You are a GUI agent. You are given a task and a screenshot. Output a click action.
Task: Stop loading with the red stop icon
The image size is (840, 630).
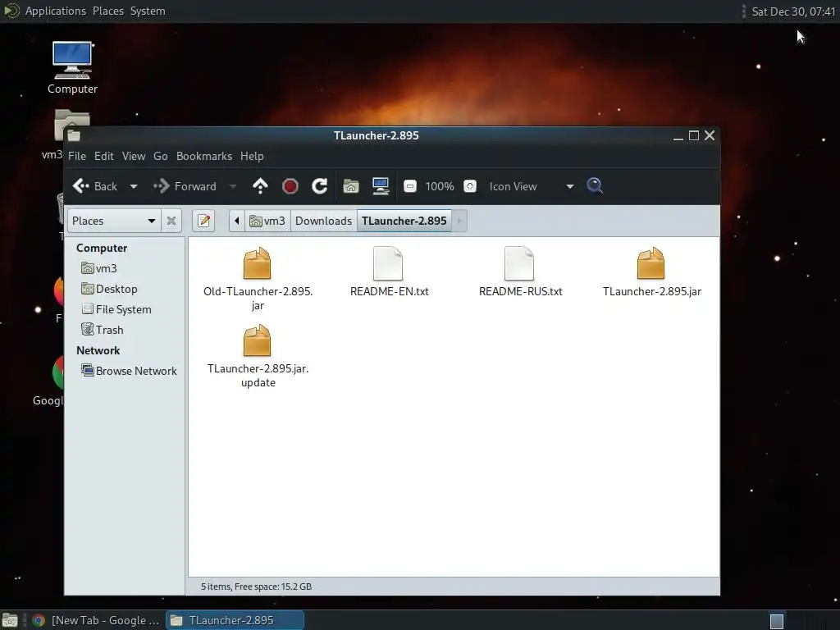coord(290,186)
